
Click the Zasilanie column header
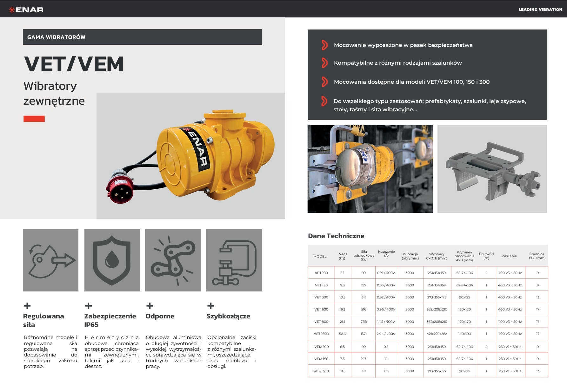[x=509, y=256]
